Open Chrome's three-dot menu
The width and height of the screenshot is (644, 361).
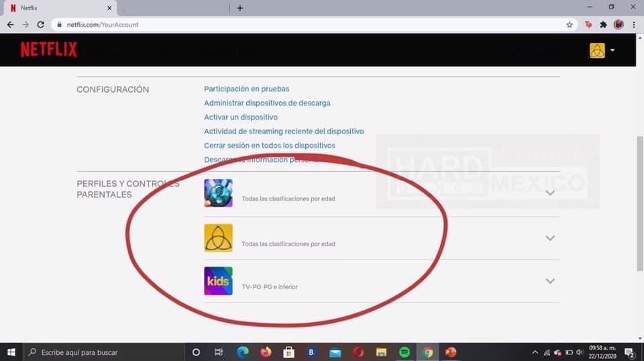click(634, 25)
